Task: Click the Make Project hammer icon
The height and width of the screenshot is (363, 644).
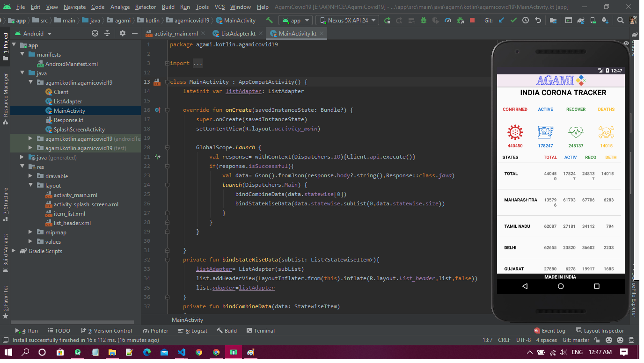Action: pos(269,21)
